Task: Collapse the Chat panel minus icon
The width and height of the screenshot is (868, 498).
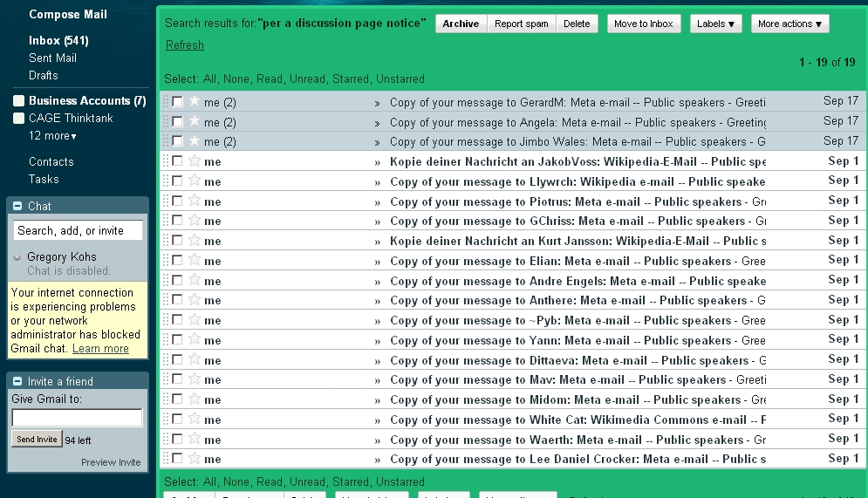Action: (17, 207)
